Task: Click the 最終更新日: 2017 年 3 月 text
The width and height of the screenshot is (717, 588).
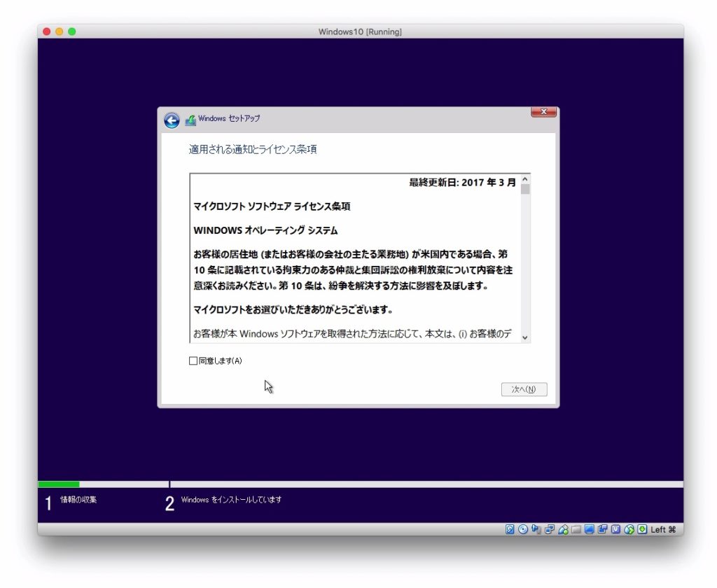Action: [462, 183]
